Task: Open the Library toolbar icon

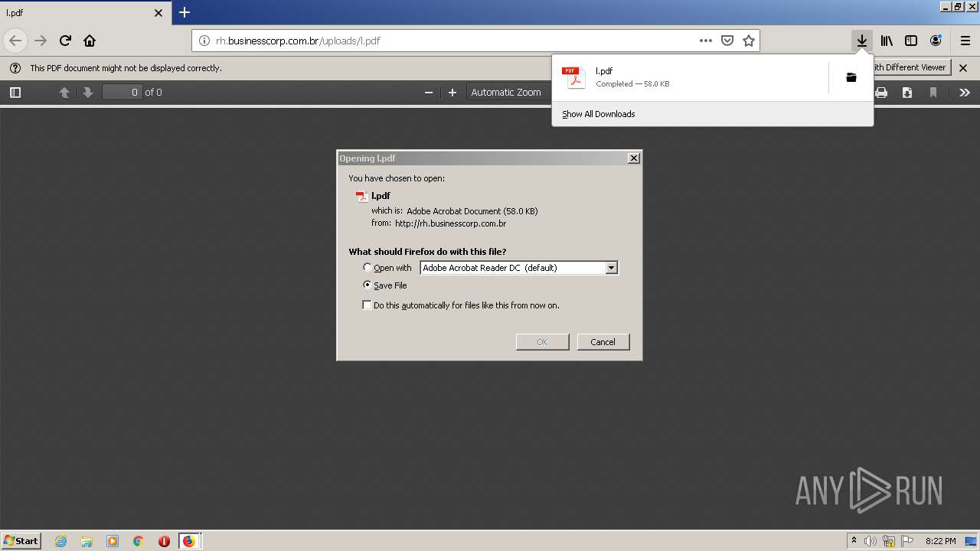Action: [887, 41]
